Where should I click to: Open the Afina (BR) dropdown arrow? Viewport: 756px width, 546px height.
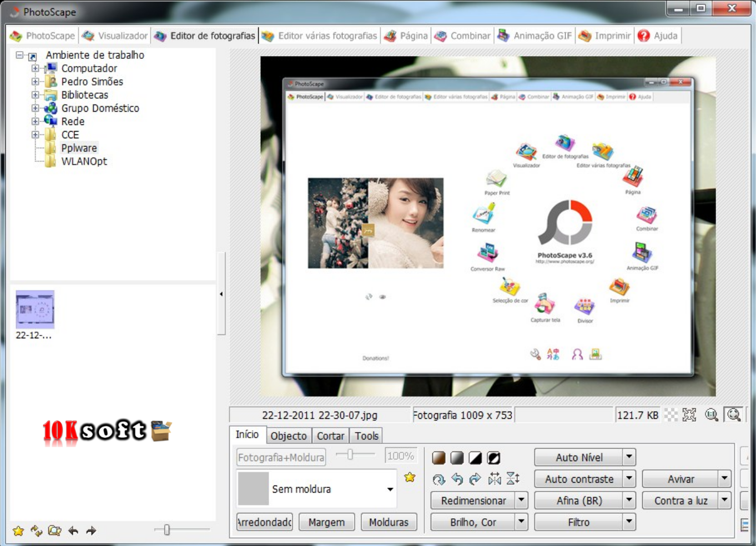[629, 500]
